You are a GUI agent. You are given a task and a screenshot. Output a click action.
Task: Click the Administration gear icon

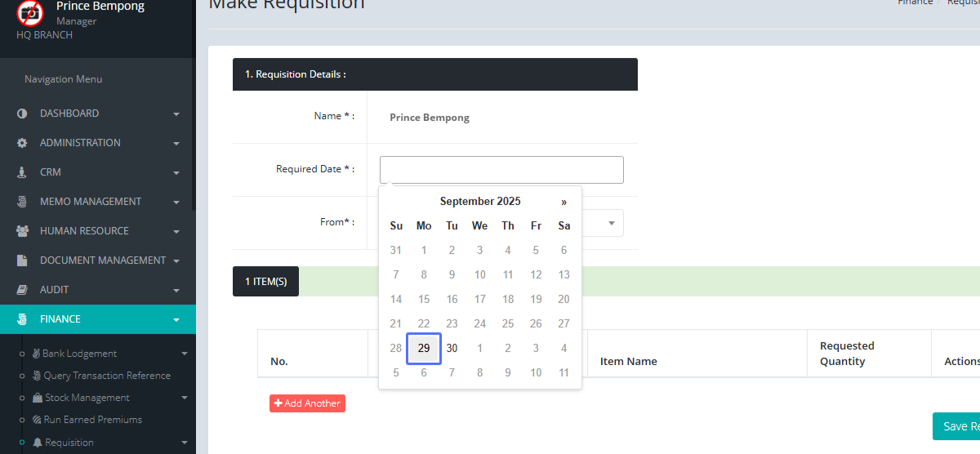point(22,143)
